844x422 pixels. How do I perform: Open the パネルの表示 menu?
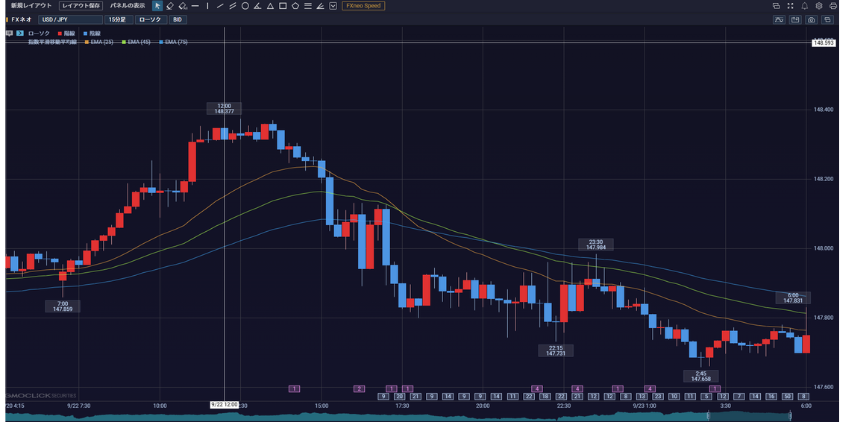click(x=127, y=6)
